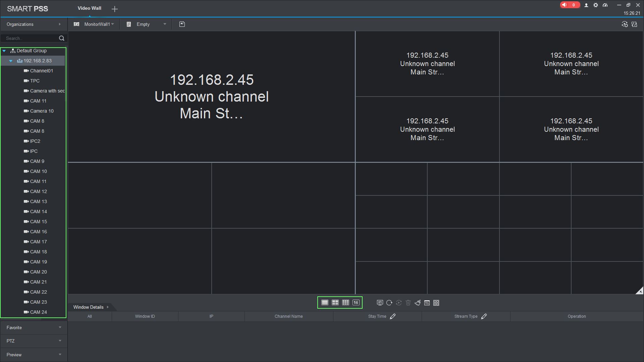This screenshot has width=644, height=362.
Task: Select CAM 16 in device tree
Action: tap(38, 232)
